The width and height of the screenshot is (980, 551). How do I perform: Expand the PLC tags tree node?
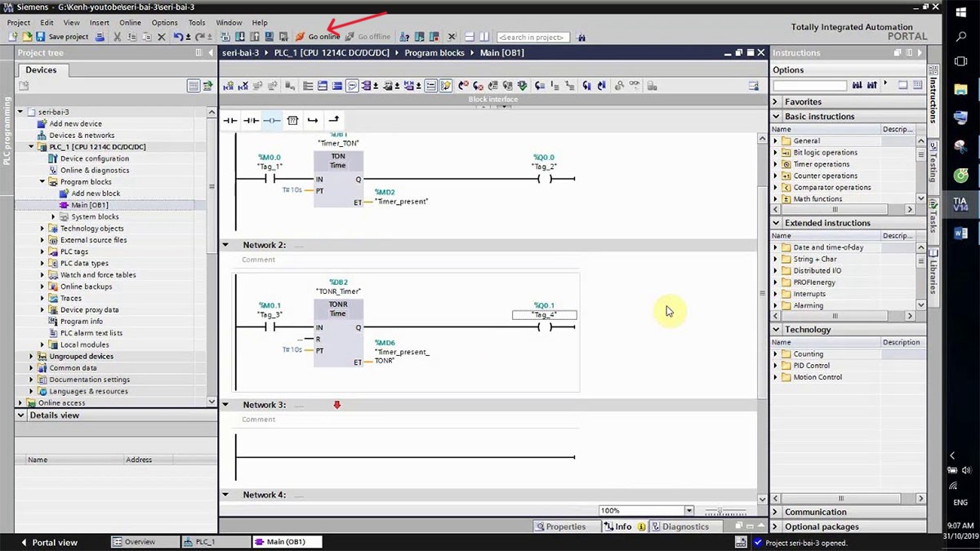42,251
